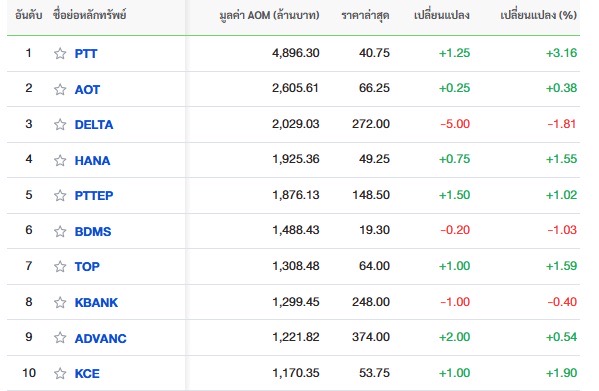Viewport: 599px width, 391px height.
Task: Star the KBANK stock row
Action: click(x=60, y=302)
